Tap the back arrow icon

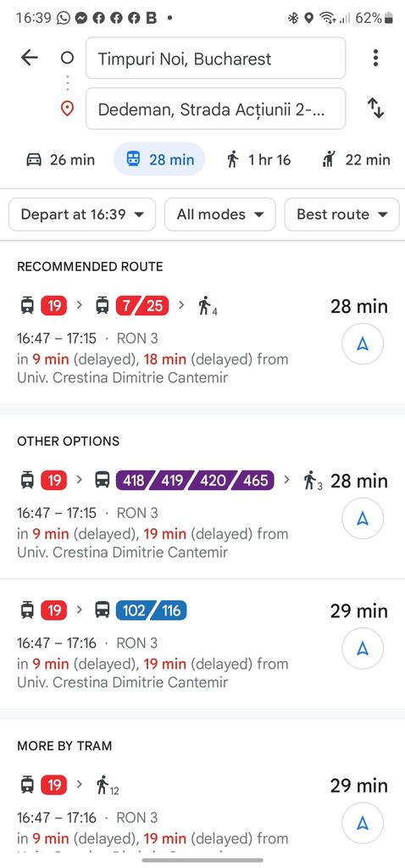pos(29,58)
